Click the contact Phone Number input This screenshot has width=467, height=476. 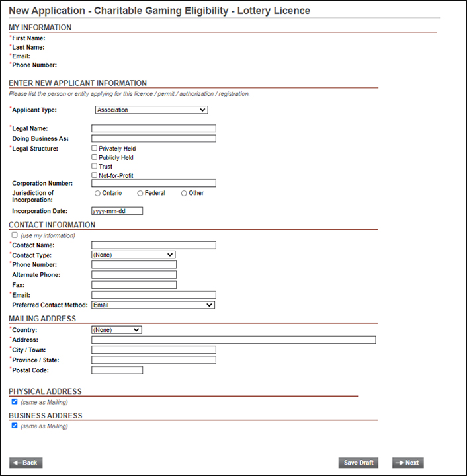(134, 264)
